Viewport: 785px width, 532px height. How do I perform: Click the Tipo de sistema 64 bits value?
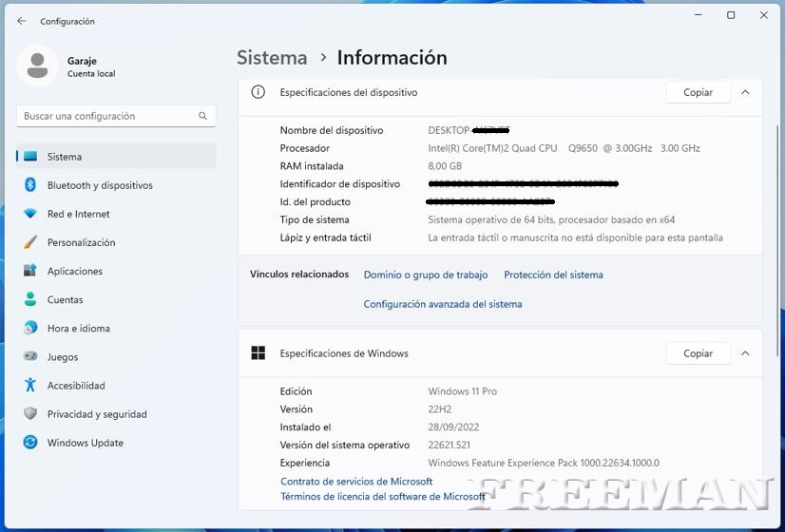tap(551, 219)
